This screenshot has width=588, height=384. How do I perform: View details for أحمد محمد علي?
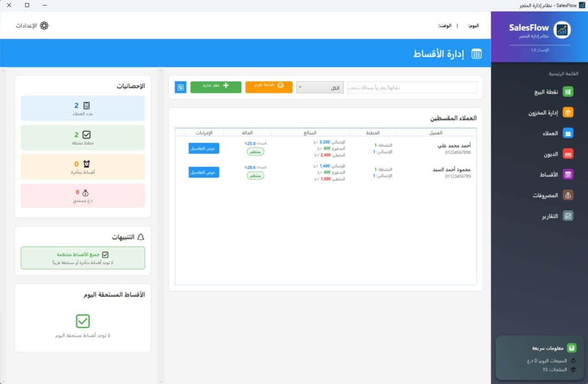pos(204,148)
